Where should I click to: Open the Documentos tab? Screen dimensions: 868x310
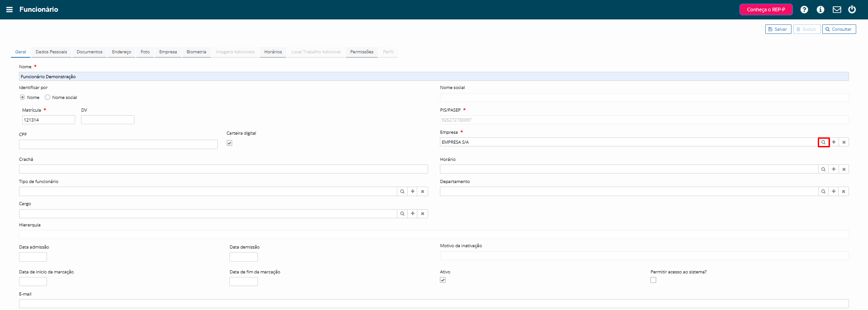[90, 52]
